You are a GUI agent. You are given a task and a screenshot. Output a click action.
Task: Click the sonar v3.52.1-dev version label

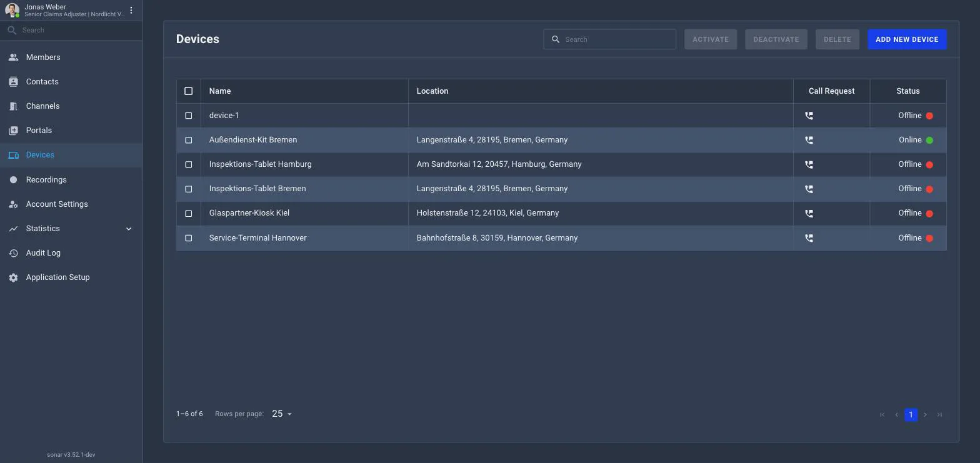coord(71,455)
